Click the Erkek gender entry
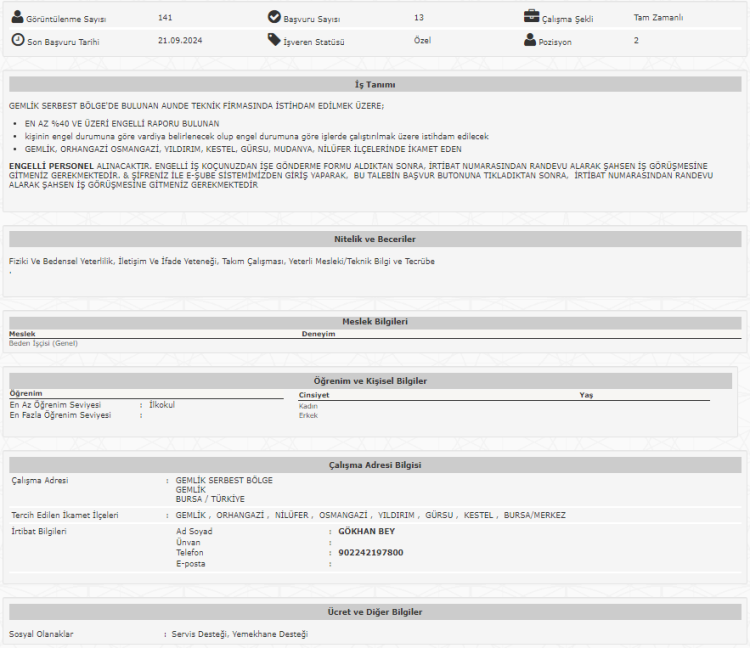Viewport: 750px width, 648px height. pyautogui.click(x=308, y=415)
